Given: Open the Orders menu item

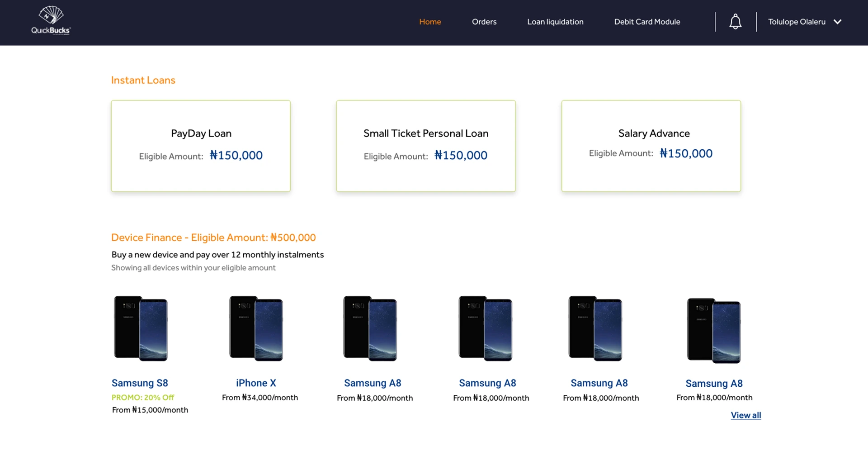Looking at the screenshot, I should 484,22.
